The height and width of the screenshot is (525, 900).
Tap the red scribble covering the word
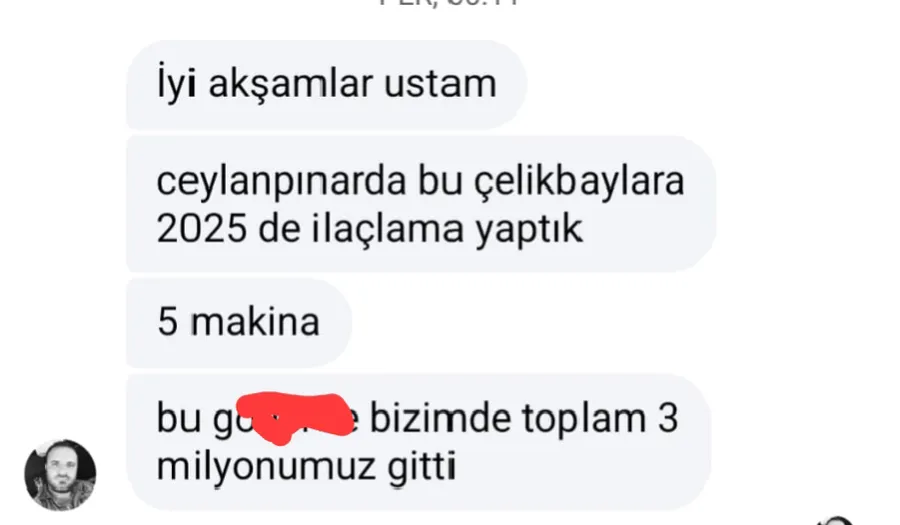294,418
